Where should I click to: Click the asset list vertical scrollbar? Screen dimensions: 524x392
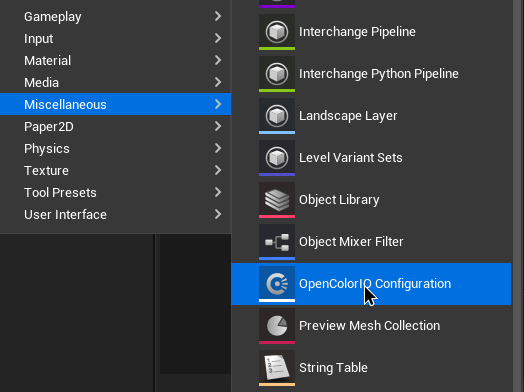pos(518,196)
